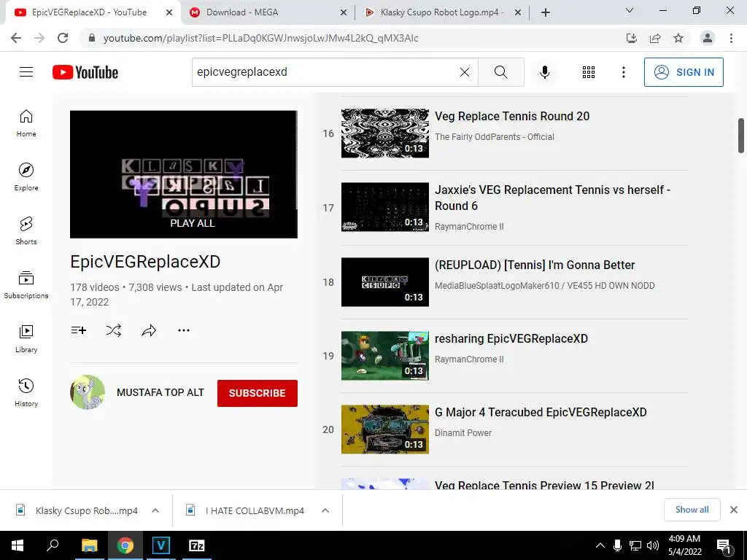The width and height of the screenshot is (747, 560).
Task: Click the SIGN IN button
Action: pyautogui.click(x=683, y=72)
